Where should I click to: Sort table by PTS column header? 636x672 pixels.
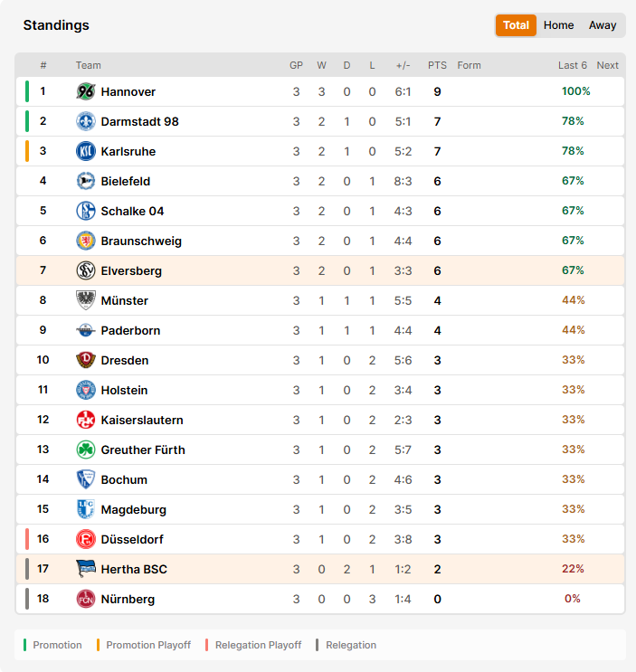click(437, 65)
